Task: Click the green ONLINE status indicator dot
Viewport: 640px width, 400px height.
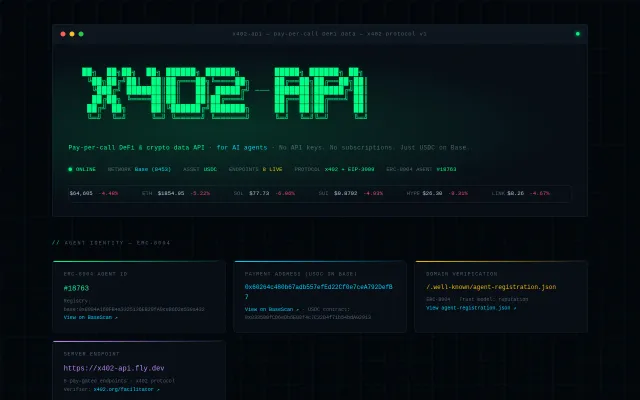Action: coord(70,169)
